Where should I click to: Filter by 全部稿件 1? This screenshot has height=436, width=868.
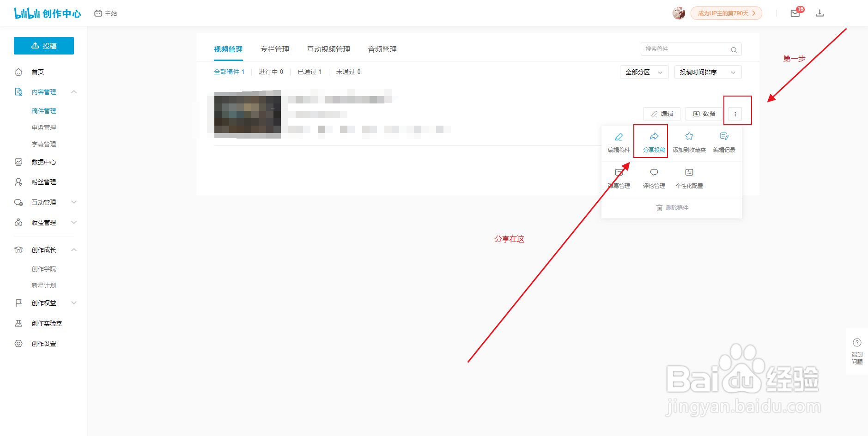(229, 72)
